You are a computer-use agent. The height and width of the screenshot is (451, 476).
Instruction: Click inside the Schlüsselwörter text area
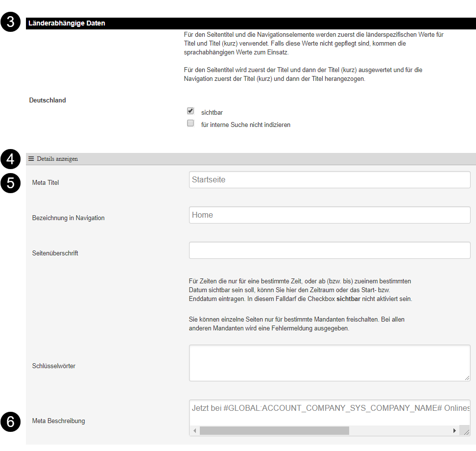click(329, 363)
